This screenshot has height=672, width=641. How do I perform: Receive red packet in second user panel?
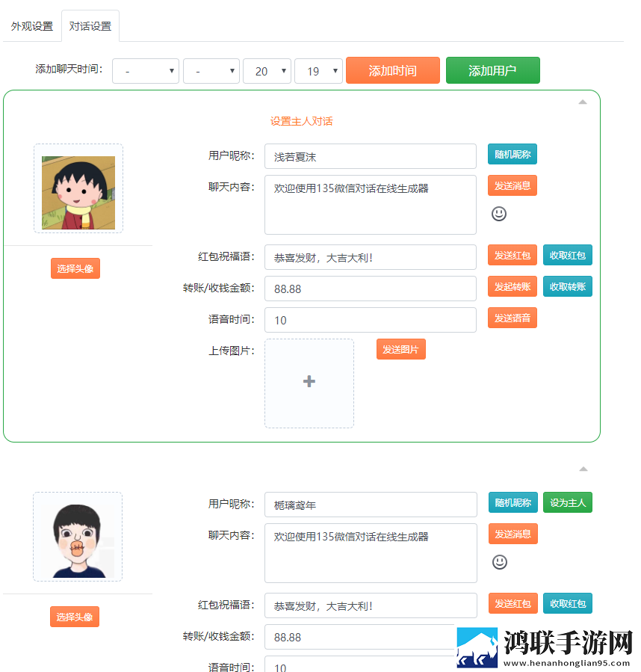[x=568, y=603]
